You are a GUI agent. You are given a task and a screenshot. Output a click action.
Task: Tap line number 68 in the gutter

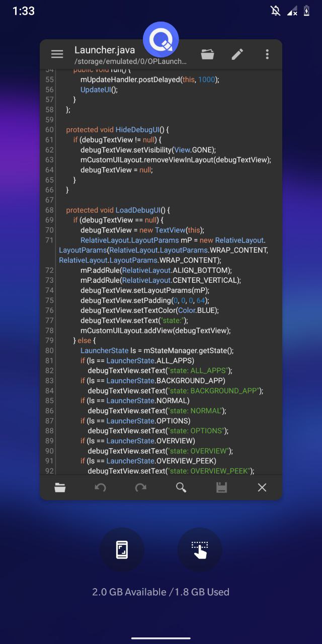[x=49, y=210]
